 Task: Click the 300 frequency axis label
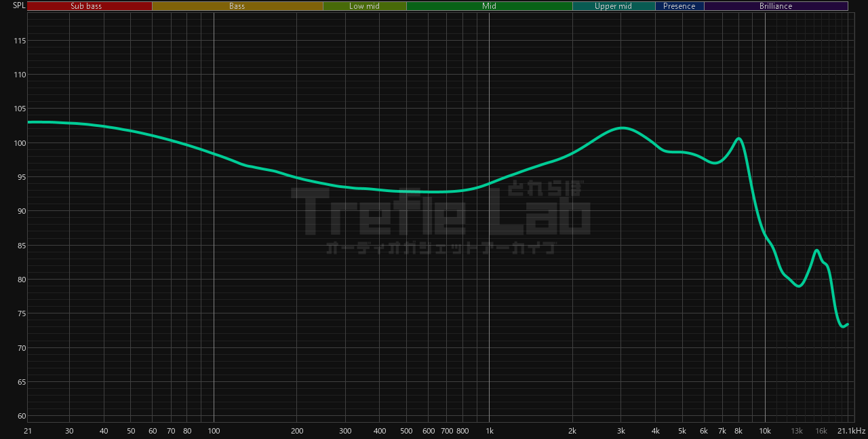(x=345, y=431)
